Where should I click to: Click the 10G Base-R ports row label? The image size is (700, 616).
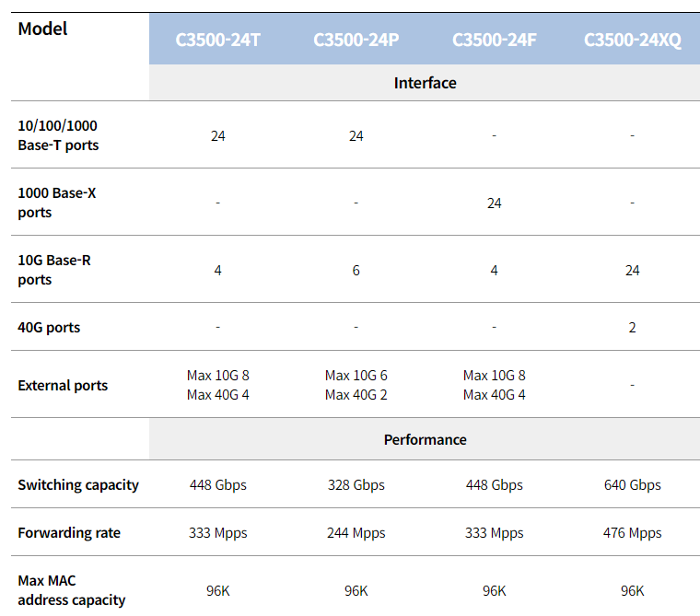point(54,270)
